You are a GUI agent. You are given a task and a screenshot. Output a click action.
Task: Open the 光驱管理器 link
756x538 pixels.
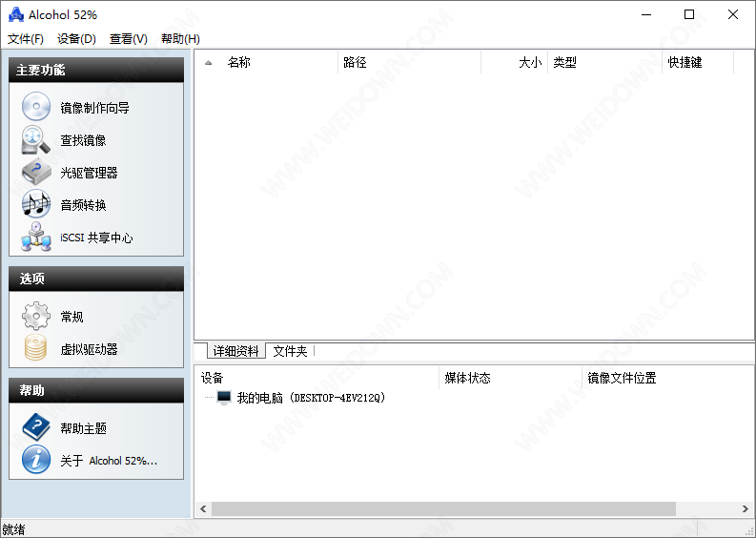coord(89,173)
